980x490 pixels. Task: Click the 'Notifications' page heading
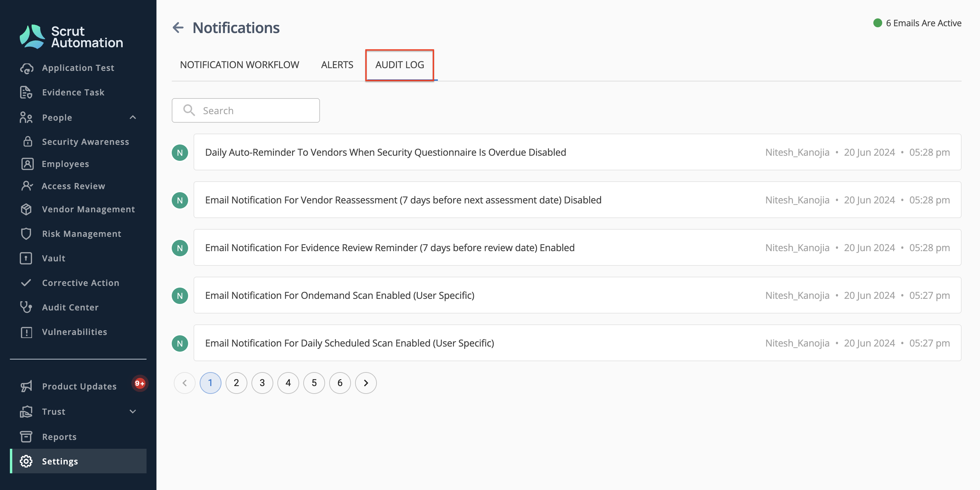pos(236,28)
